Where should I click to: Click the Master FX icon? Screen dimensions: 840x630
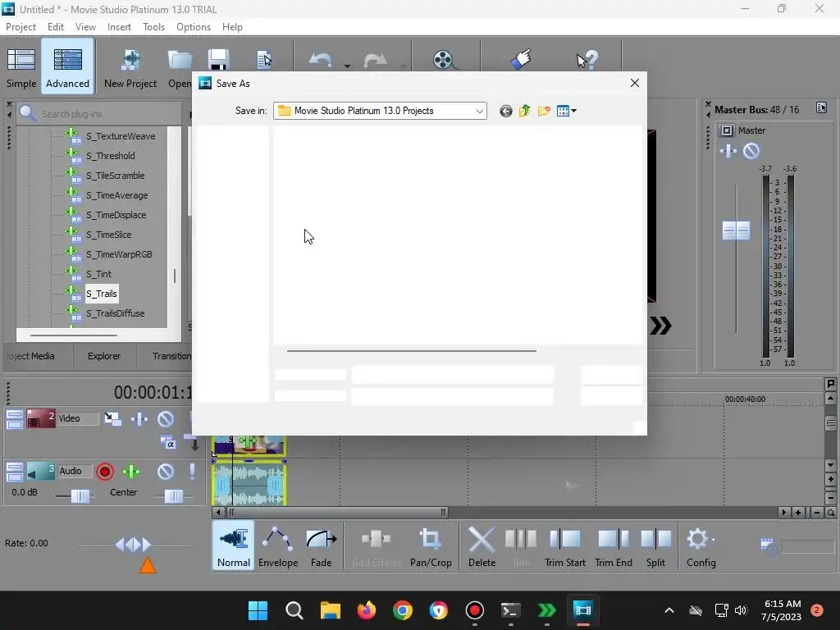[728, 151]
